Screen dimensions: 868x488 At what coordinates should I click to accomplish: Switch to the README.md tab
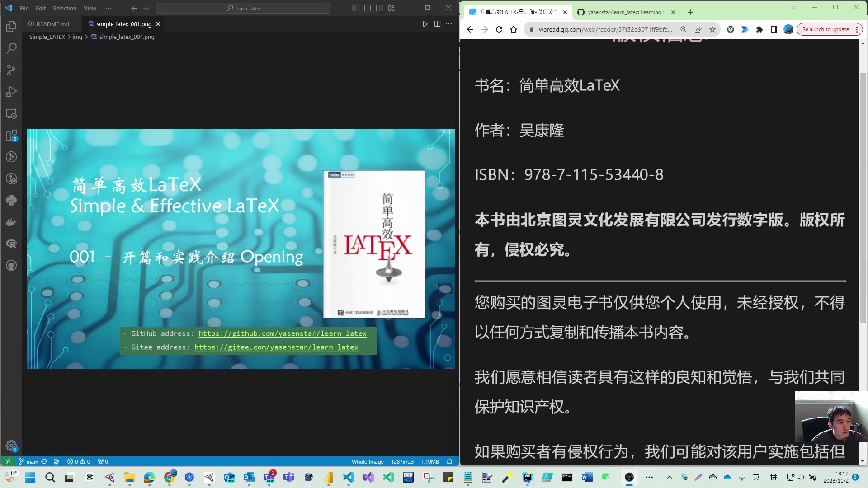[52, 24]
